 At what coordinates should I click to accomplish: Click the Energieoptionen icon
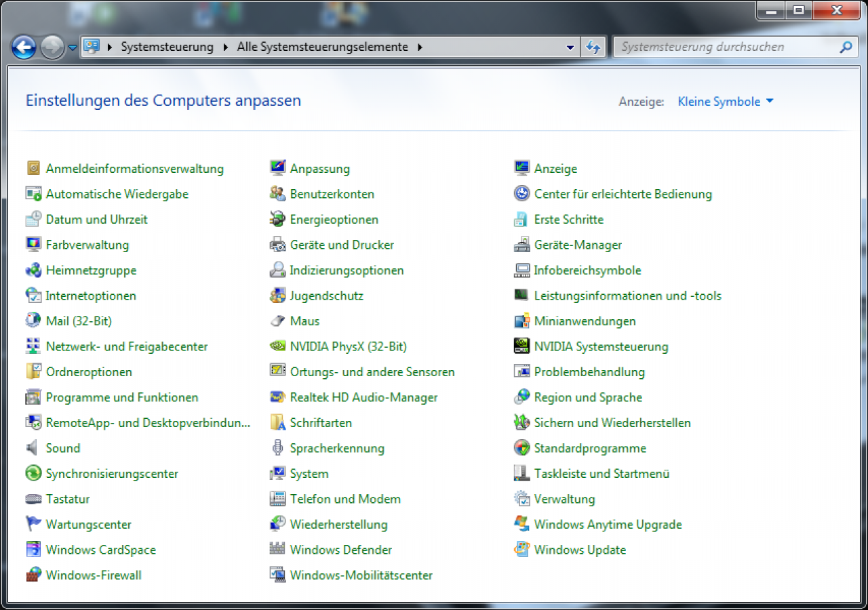(277, 219)
